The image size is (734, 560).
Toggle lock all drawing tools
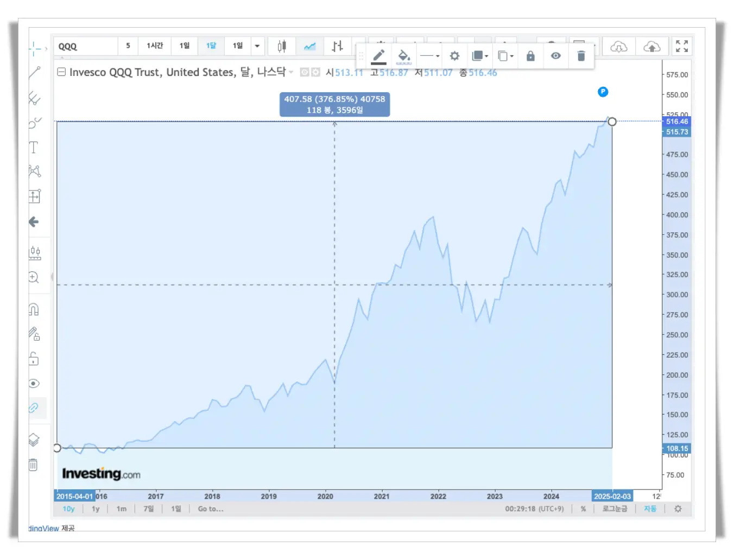34,359
